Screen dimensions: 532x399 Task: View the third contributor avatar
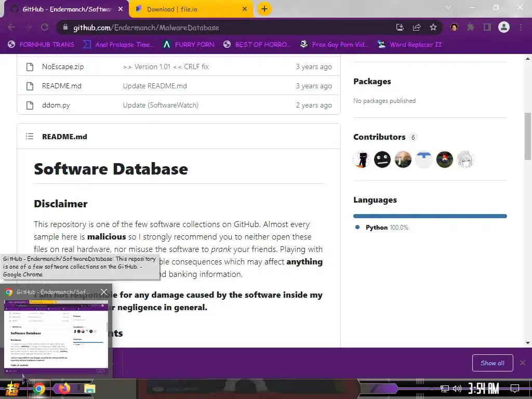click(x=403, y=159)
